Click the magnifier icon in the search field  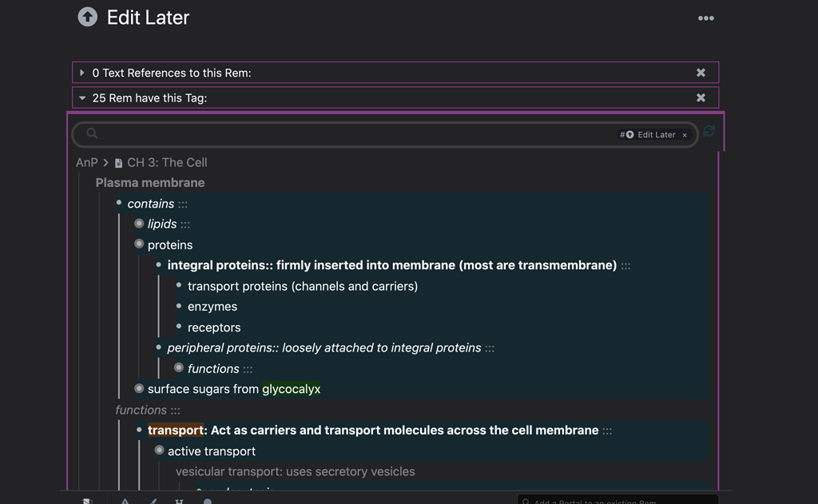tap(92, 133)
